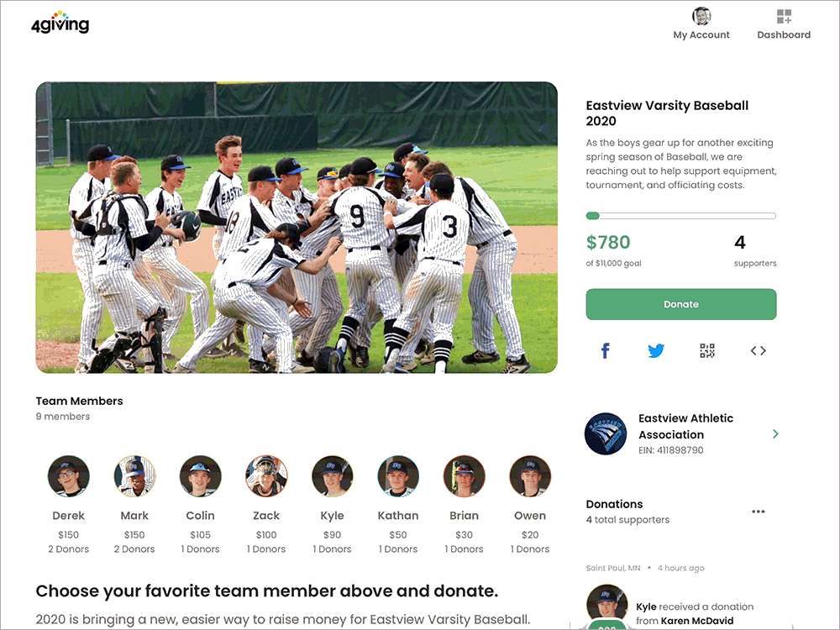Share campaign via the Twitter bird icon
Screen dimensions: 840x630
[x=656, y=351]
